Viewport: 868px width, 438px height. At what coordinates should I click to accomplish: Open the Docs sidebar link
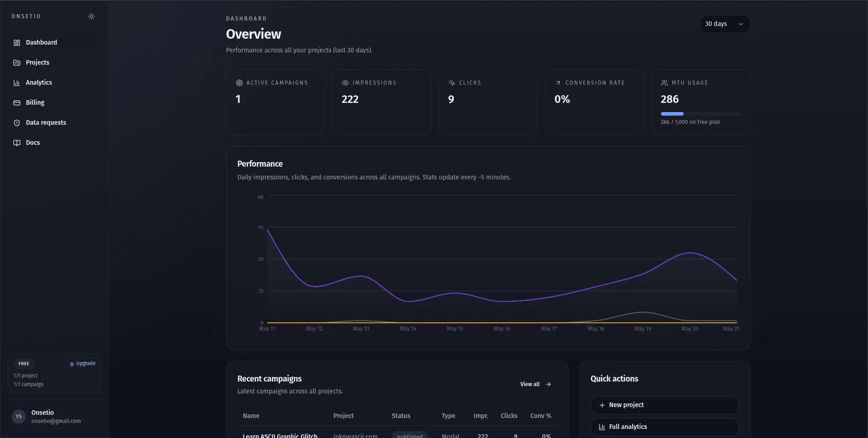(x=55, y=143)
